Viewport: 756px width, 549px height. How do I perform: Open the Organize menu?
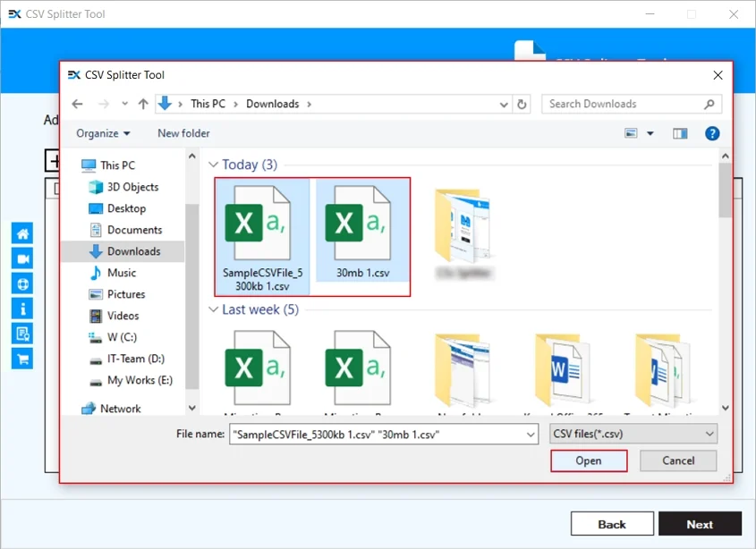tap(102, 132)
